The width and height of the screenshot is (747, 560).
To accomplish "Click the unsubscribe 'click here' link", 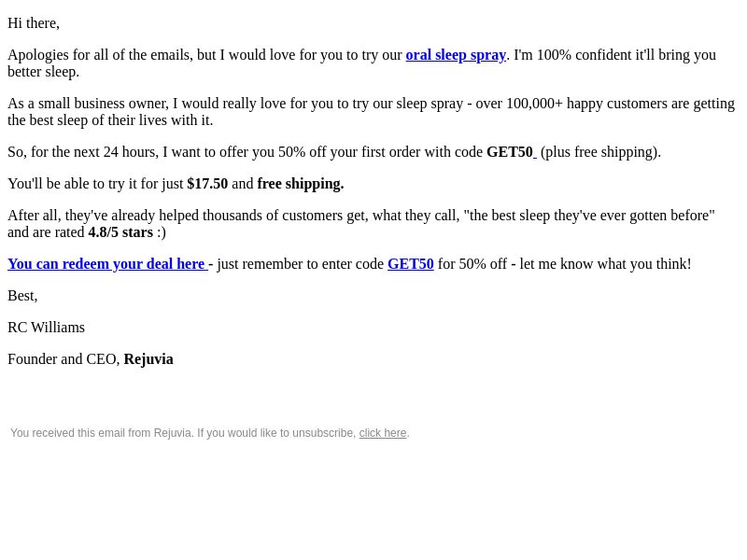I will [383, 433].
